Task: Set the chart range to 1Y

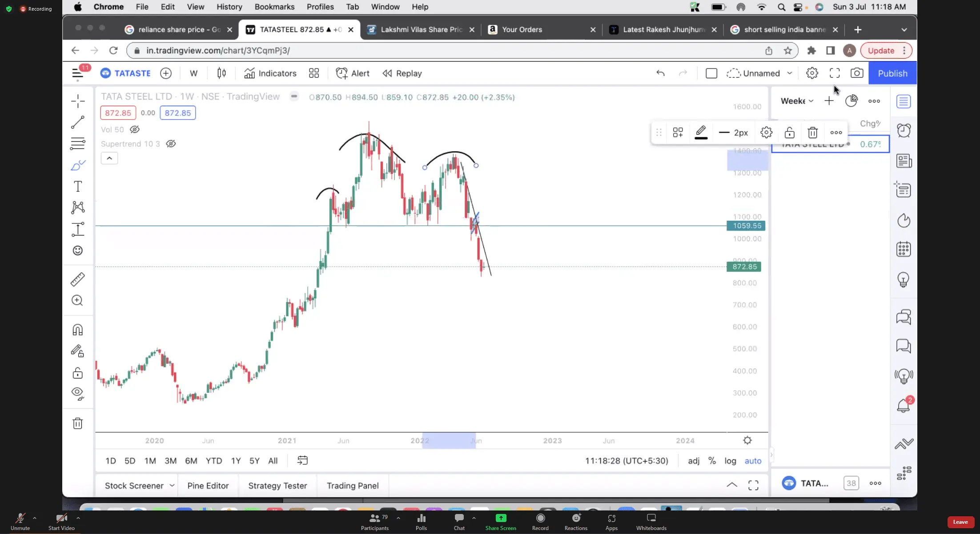Action: click(236, 461)
